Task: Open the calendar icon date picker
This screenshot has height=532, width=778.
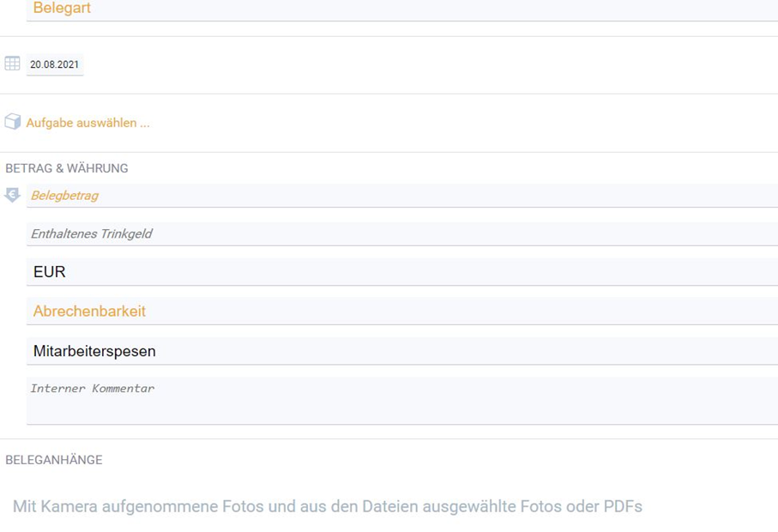Action: point(12,63)
